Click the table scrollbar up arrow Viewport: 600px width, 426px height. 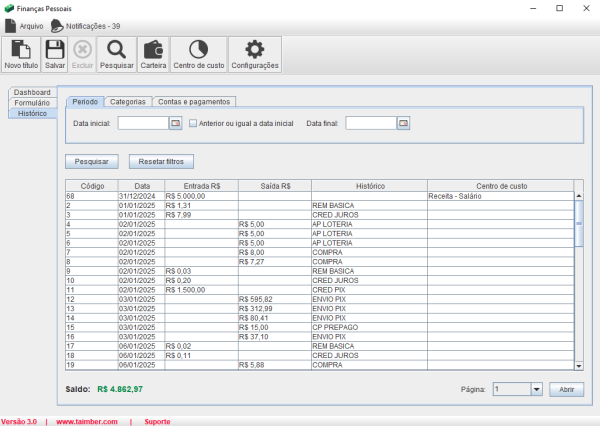tap(579, 196)
